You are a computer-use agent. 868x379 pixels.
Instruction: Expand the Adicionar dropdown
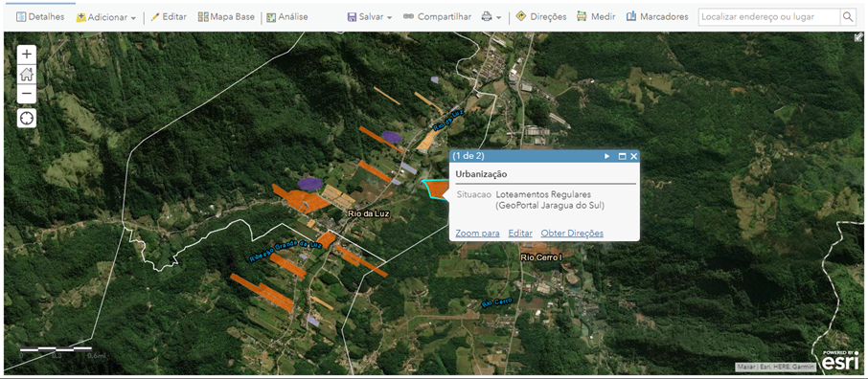point(105,17)
